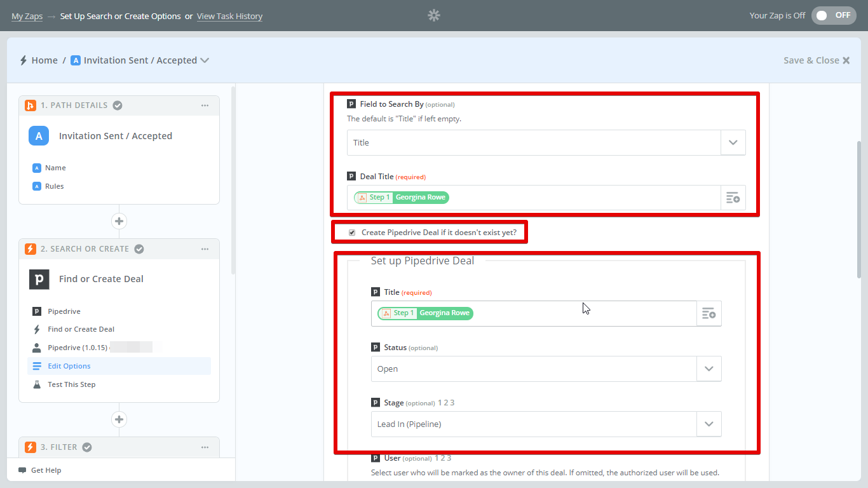
Task: Click the Pipedrive icon beside Stage label
Action: [x=376, y=403]
